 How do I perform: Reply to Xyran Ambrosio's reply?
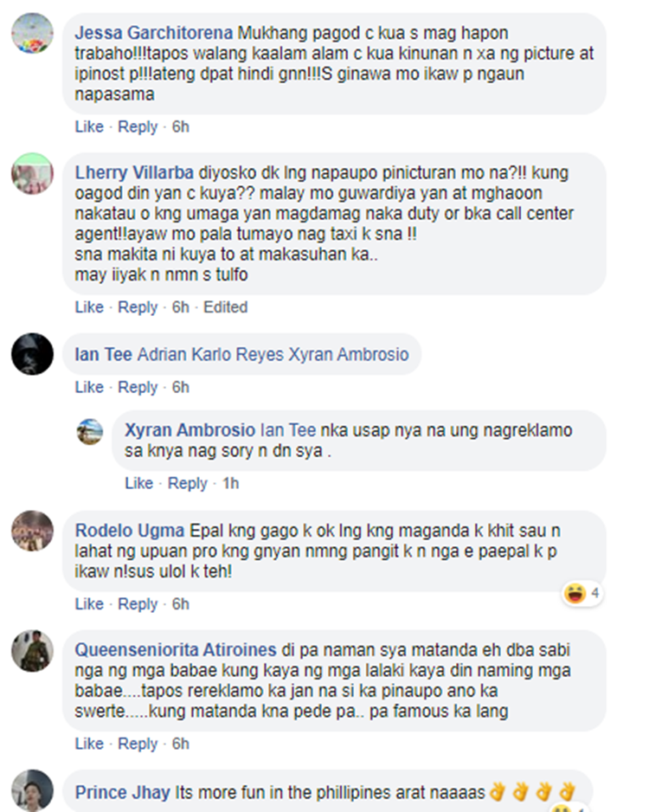click(188, 483)
